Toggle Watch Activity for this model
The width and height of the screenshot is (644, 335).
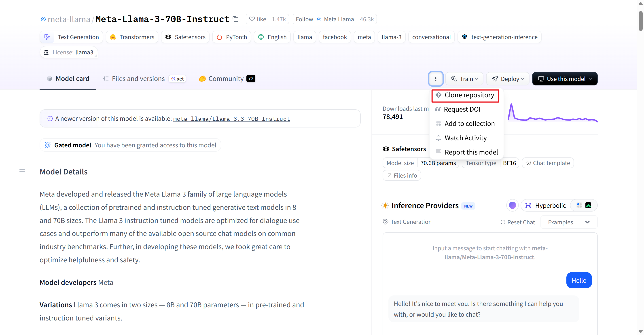tap(465, 138)
